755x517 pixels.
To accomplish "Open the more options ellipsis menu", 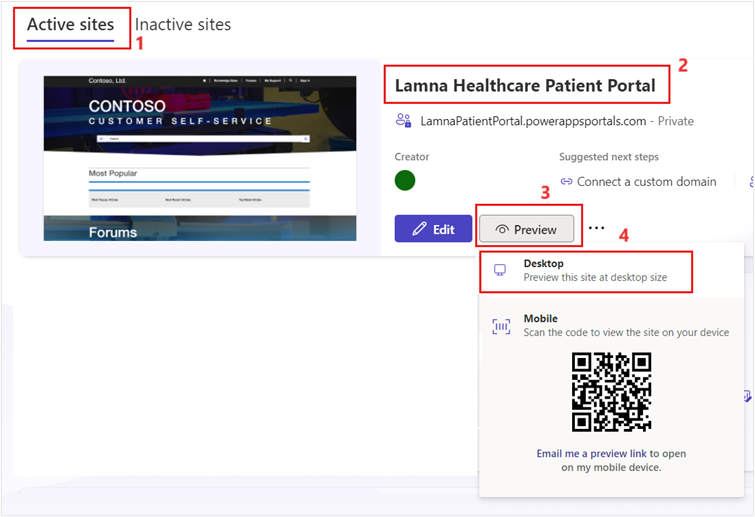I will coord(597,228).
